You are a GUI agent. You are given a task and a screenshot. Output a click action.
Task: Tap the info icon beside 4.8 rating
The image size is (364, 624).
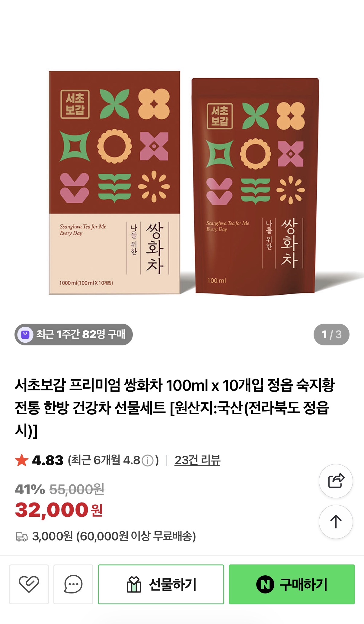point(148,461)
